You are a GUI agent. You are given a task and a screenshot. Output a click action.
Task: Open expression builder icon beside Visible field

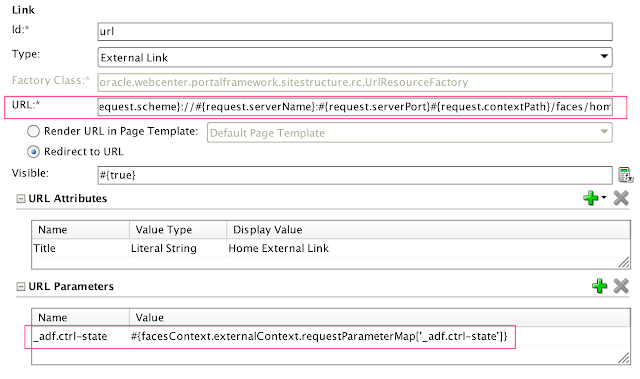[625, 175]
